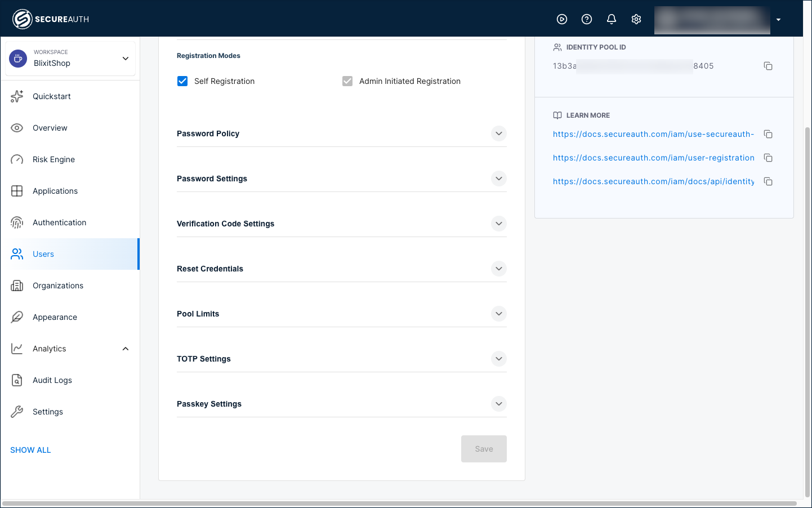812x508 pixels.
Task: Click the Users people icon
Action: (x=17, y=254)
